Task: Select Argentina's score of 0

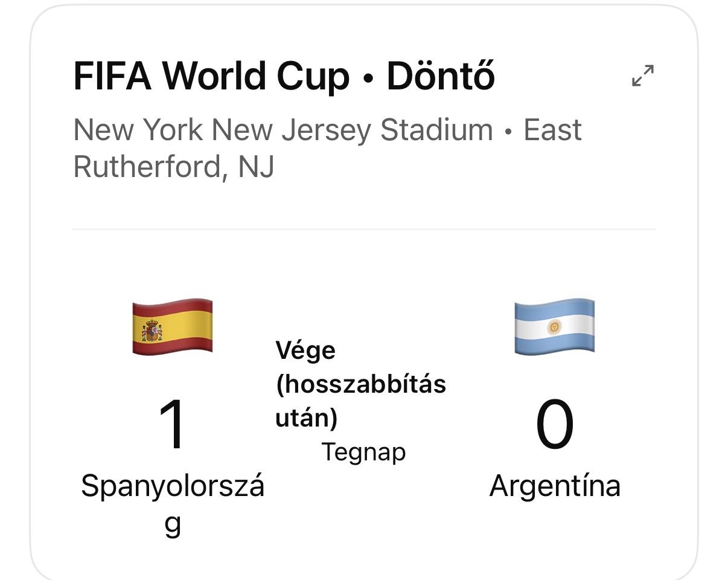Action: click(x=555, y=426)
